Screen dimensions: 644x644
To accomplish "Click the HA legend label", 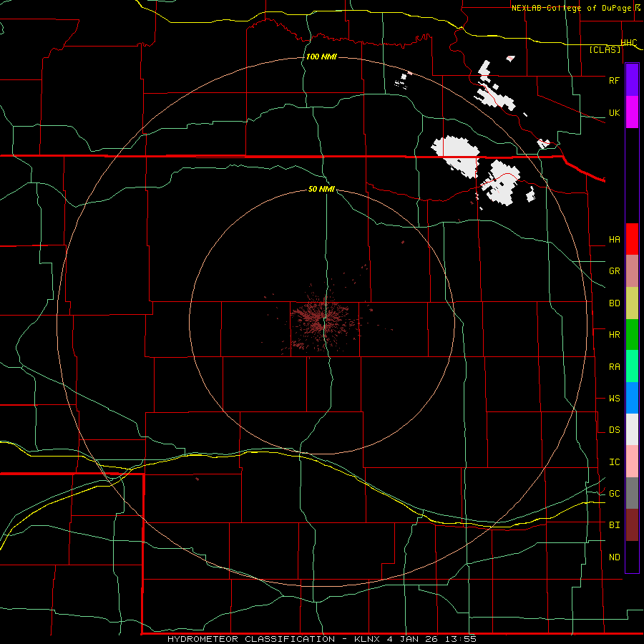I will pyautogui.click(x=614, y=239).
